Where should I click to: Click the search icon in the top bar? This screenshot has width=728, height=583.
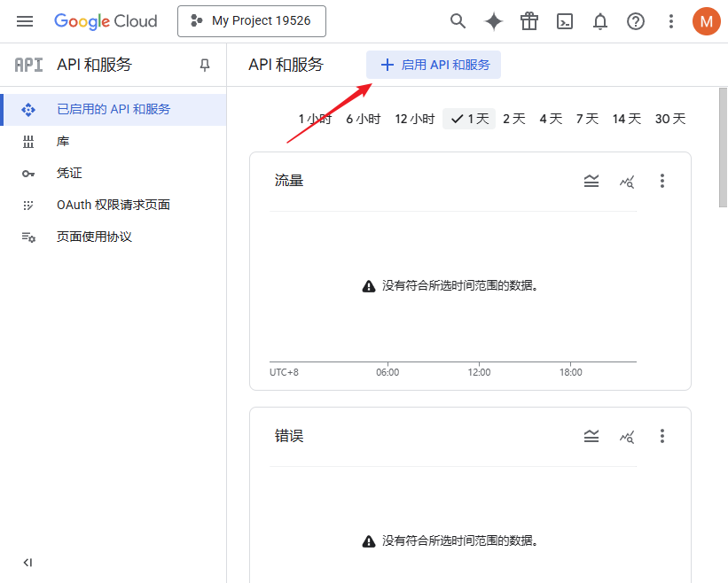click(458, 21)
